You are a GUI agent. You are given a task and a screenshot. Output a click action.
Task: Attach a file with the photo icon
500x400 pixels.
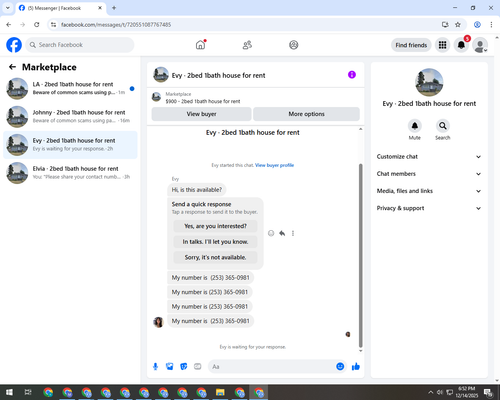170,367
